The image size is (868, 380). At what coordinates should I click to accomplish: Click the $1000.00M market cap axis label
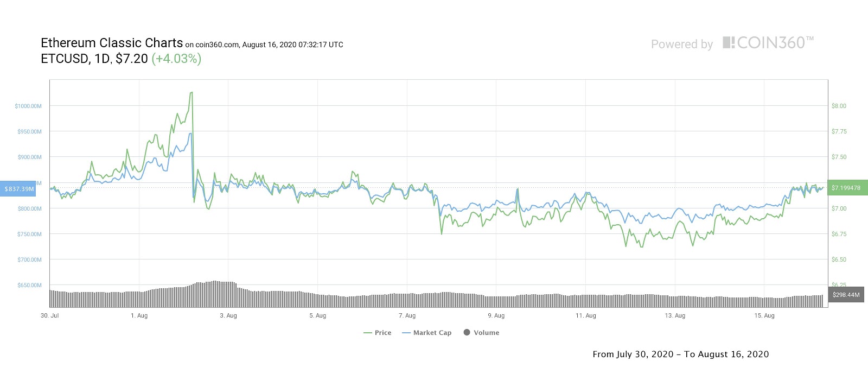pos(28,106)
